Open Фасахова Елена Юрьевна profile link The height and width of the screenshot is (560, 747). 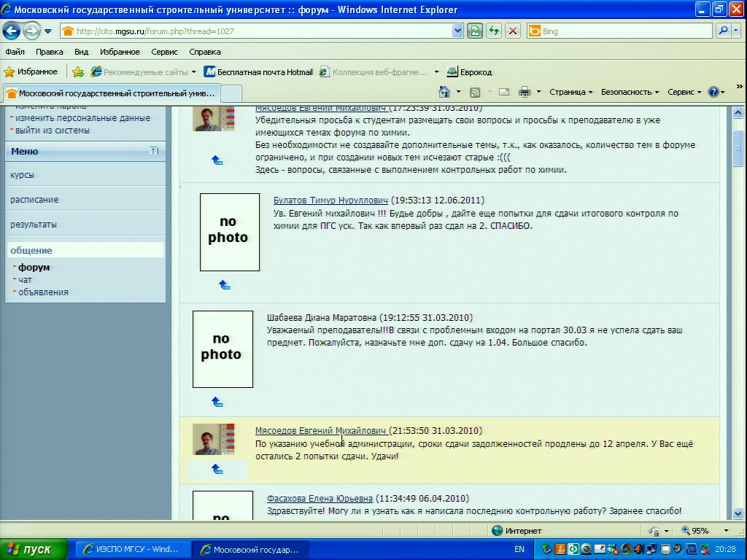(320, 498)
